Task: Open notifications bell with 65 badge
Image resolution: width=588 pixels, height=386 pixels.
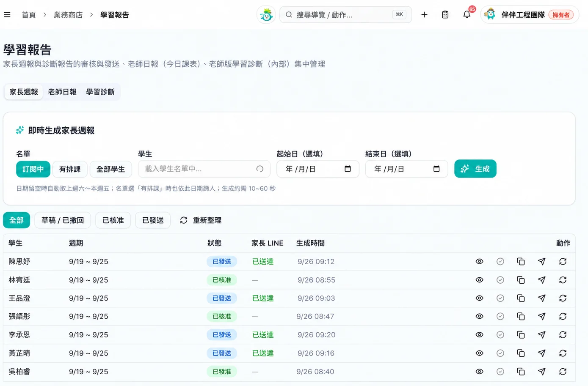Action: coord(467,15)
